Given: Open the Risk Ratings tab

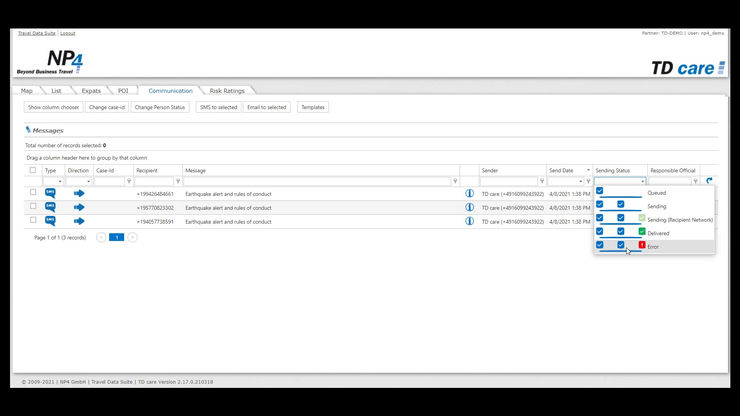Looking at the screenshot, I should pyautogui.click(x=227, y=91).
